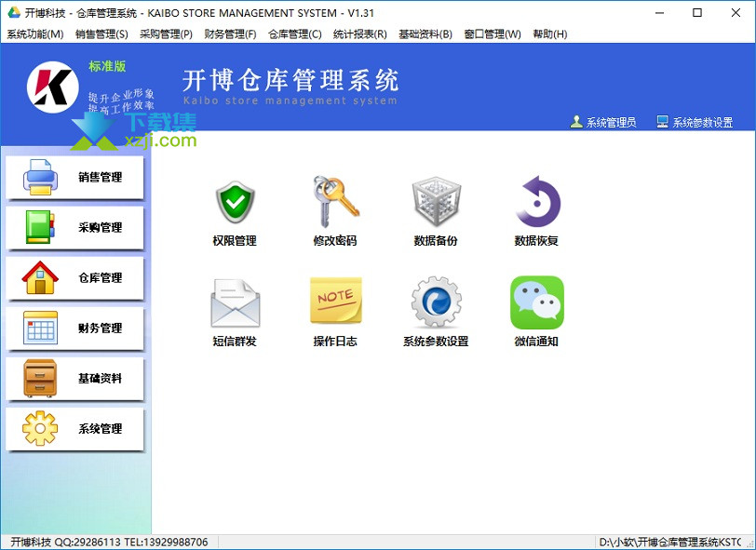Open the 财务管理(F) menu
The width and height of the screenshot is (756, 550).
click(231, 34)
